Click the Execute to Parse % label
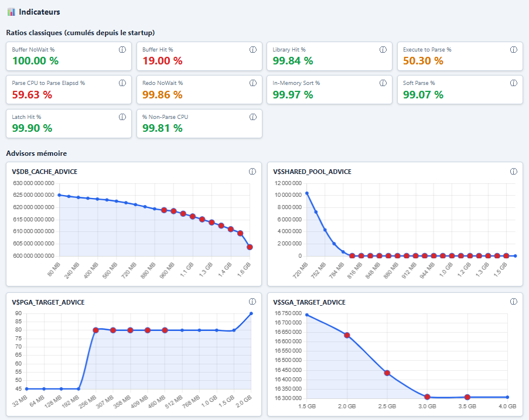The width and height of the screenshot is (529, 420). (427, 50)
